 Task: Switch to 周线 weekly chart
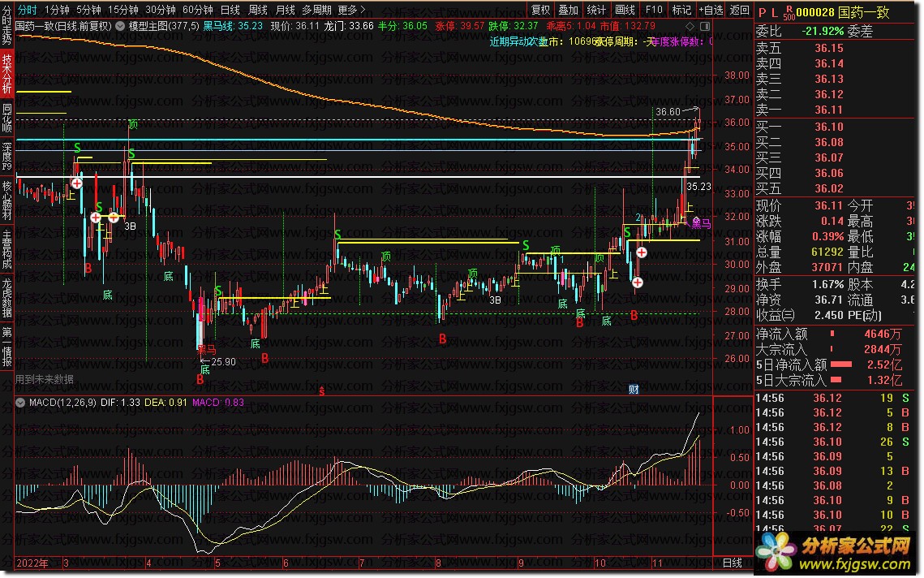point(257,10)
